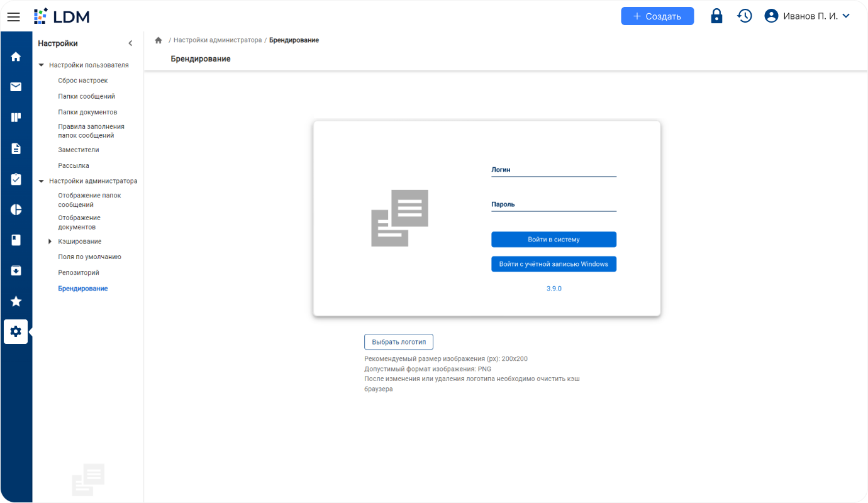
Task: Select Рассылка
Action: [74, 165]
